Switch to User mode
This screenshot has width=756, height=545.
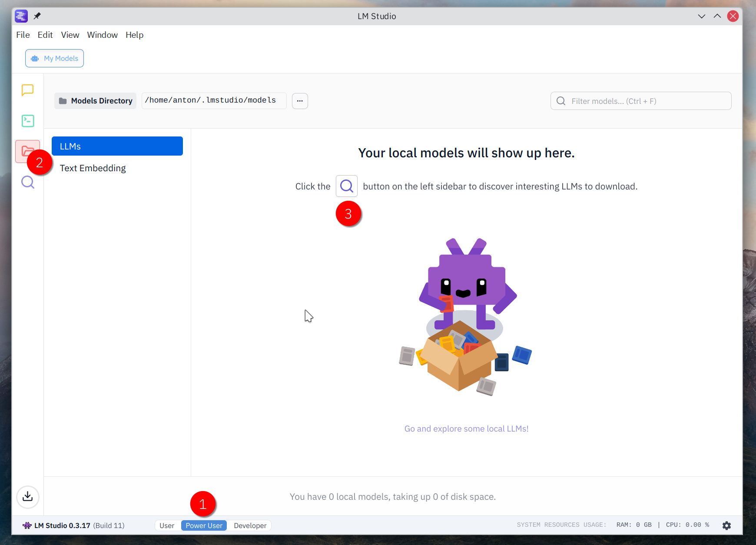coord(167,525)
